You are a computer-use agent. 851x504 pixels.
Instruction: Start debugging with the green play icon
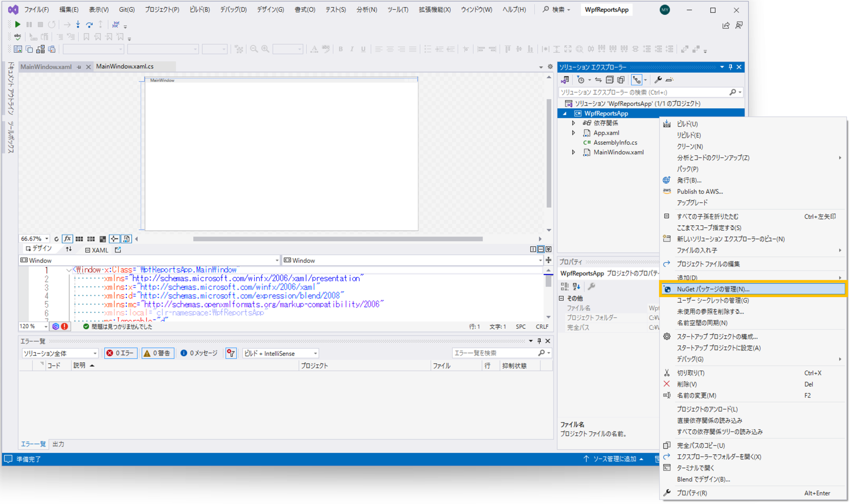[18, 24]
